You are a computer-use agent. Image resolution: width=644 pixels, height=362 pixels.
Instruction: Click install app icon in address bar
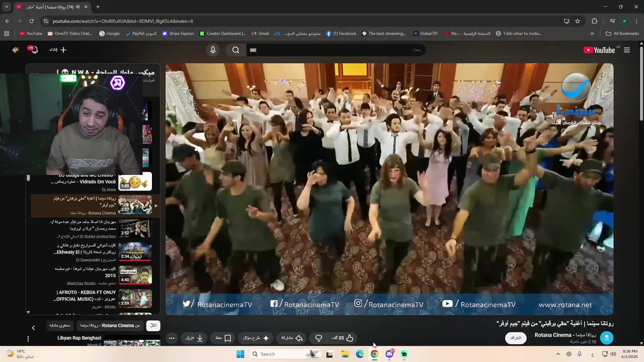567,21
